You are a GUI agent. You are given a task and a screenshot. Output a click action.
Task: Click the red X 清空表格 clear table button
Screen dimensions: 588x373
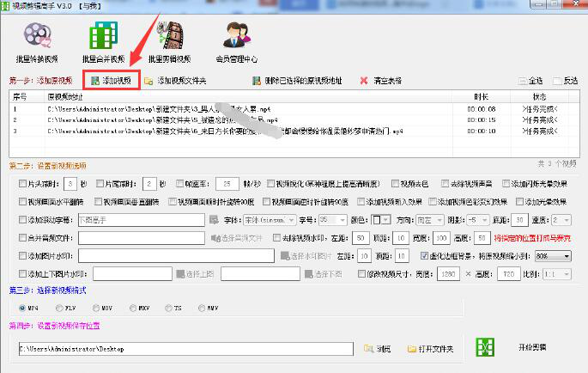coord(380,81)
